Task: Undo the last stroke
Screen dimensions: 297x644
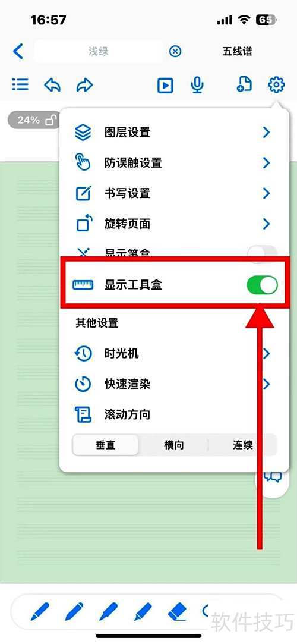Action: pos(52,85)
